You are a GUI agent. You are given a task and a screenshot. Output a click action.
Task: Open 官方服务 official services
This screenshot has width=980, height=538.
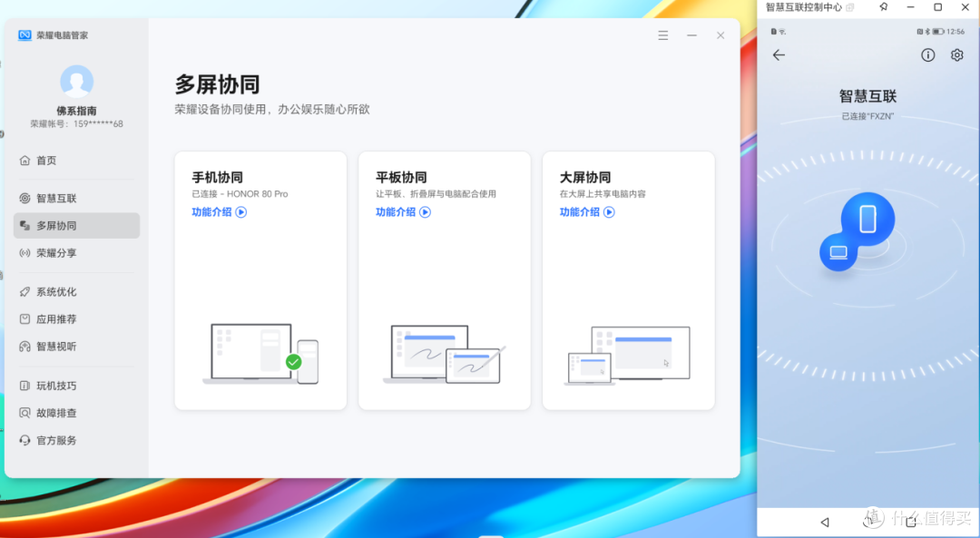click(x=54, y=440)
